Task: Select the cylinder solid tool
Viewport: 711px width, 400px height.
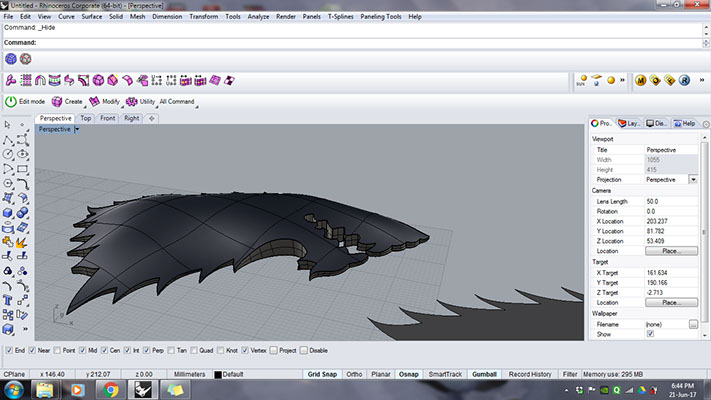Action: click(8, 227)
